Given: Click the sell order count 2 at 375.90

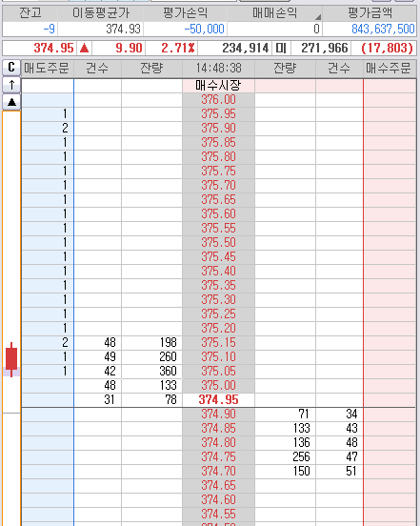Looking at the screenshot, I should point(65,128).
